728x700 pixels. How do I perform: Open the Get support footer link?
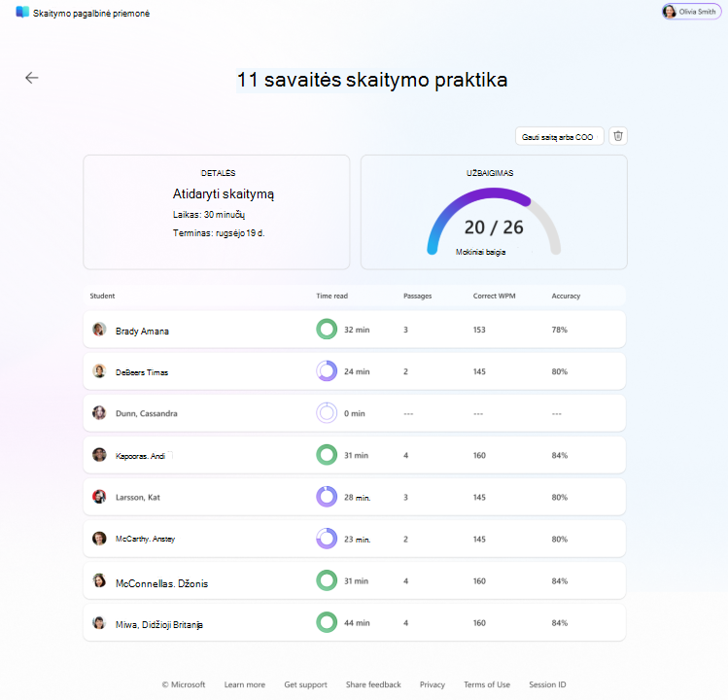[x=305, y=684]
